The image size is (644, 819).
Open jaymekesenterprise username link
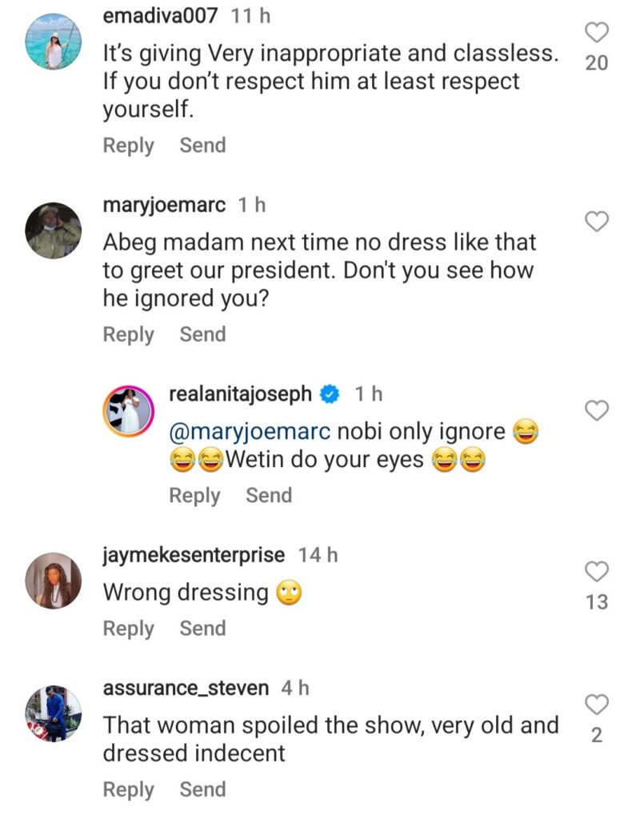[194, 554]
